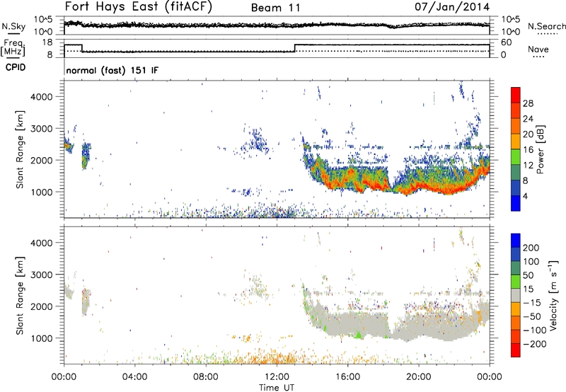Click the date '07/Jan/2014'
Image resolution: width=566 pixels, height=392 pixels.
pos(452,7)
